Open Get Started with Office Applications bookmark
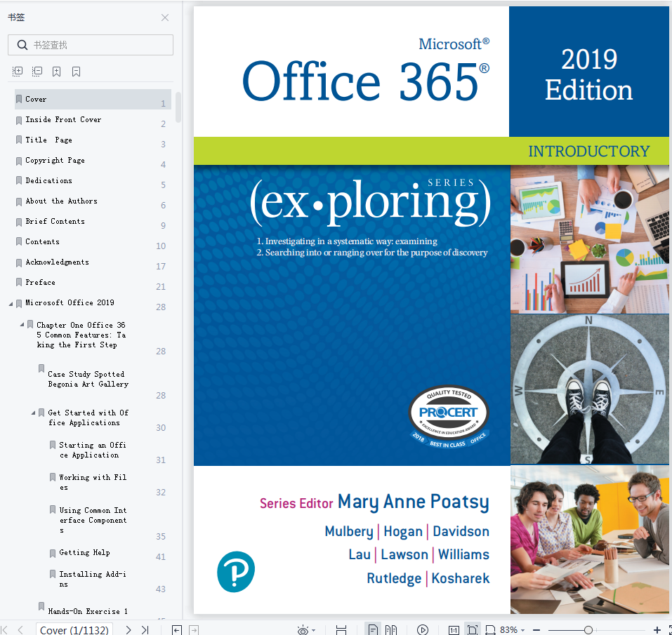672x635 pixels. [x=88, y=417]
